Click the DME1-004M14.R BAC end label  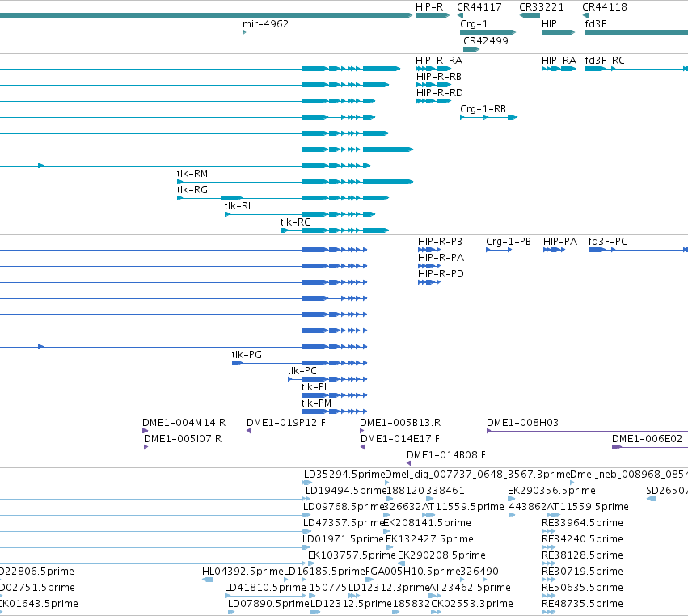coord(184,423)
